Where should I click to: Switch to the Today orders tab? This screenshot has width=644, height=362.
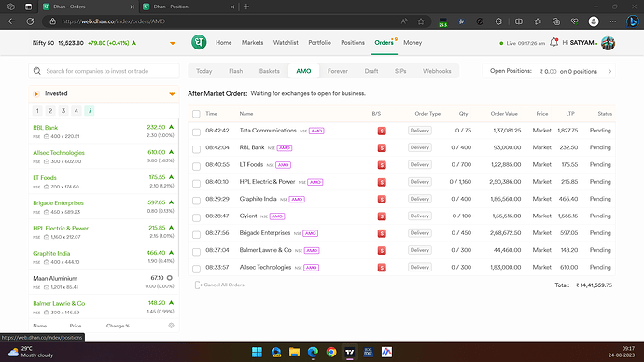click(x=204, y=71)
